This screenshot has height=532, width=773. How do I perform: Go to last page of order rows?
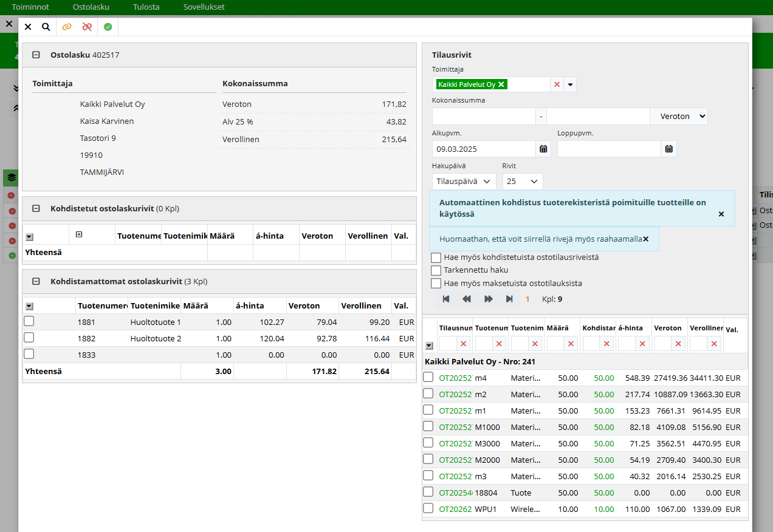[509, 299]
